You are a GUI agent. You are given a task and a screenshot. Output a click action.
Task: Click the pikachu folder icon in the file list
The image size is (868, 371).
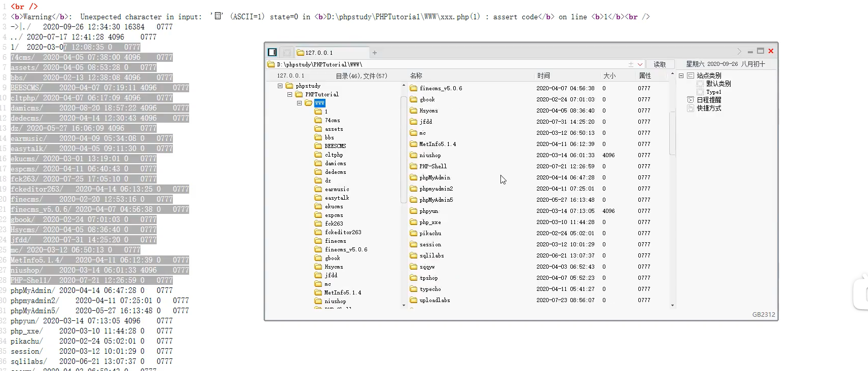[413, 233]
